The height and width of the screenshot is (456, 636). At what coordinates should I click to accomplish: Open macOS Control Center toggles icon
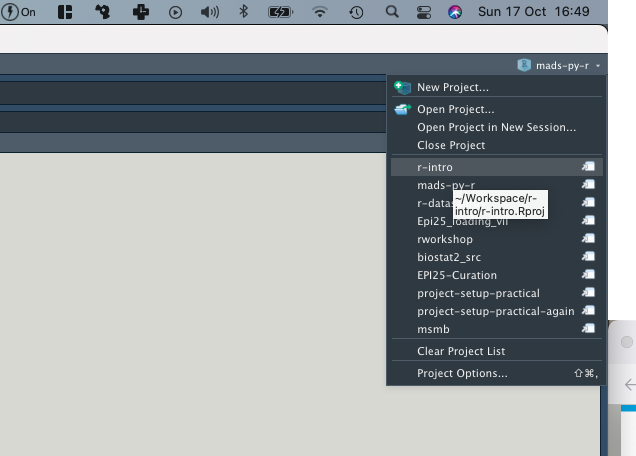coord(422,12)
